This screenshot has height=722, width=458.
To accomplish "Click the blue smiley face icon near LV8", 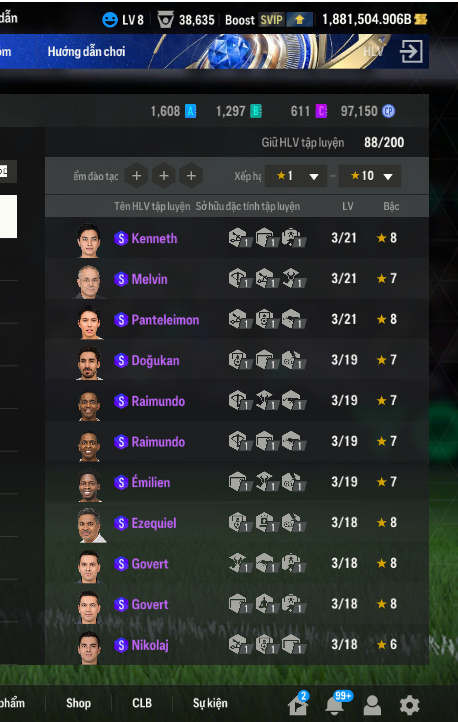I will pos(110,20).
